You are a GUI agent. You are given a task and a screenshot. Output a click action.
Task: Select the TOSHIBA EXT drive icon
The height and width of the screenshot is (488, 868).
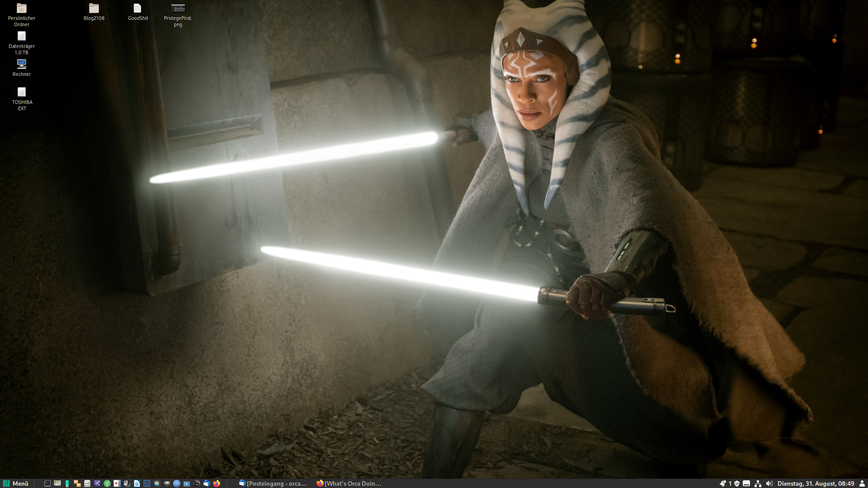pos(22,99)
